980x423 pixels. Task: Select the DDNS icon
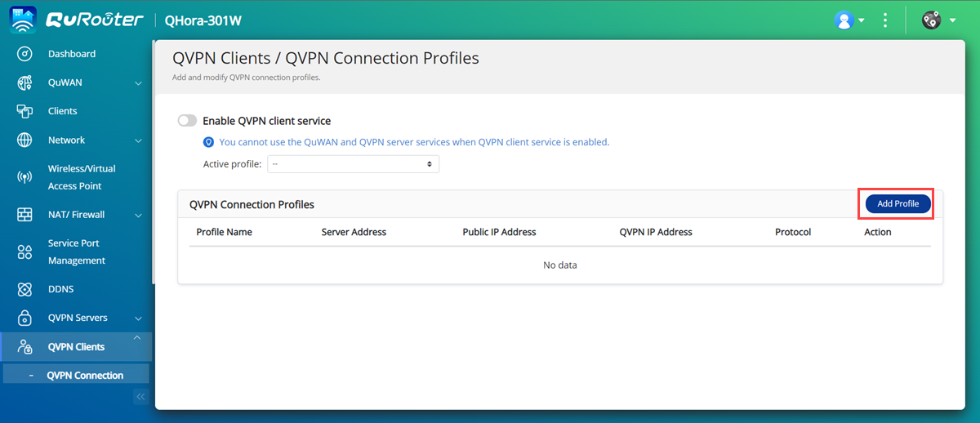[24, 289]
